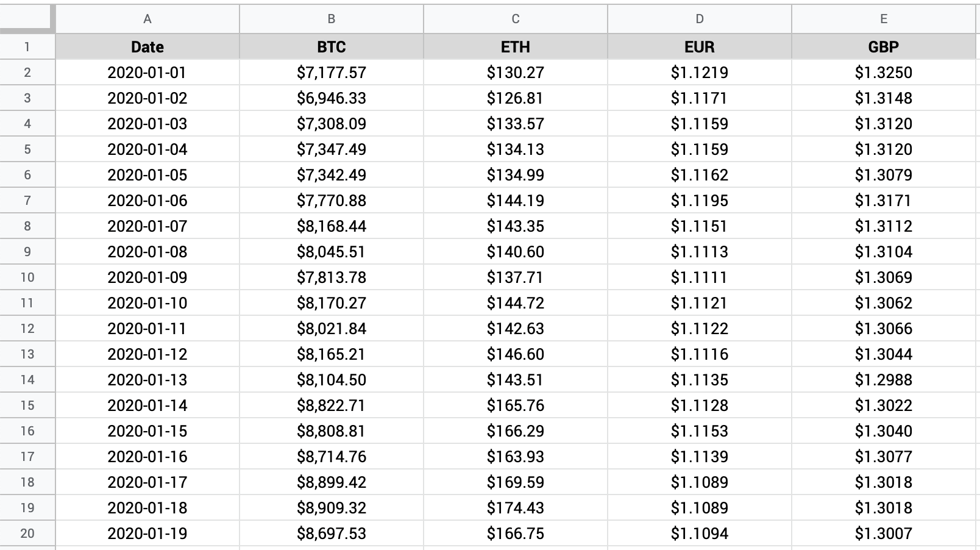Select column A header
Screen dimensions: 980x550
[147, 19]
